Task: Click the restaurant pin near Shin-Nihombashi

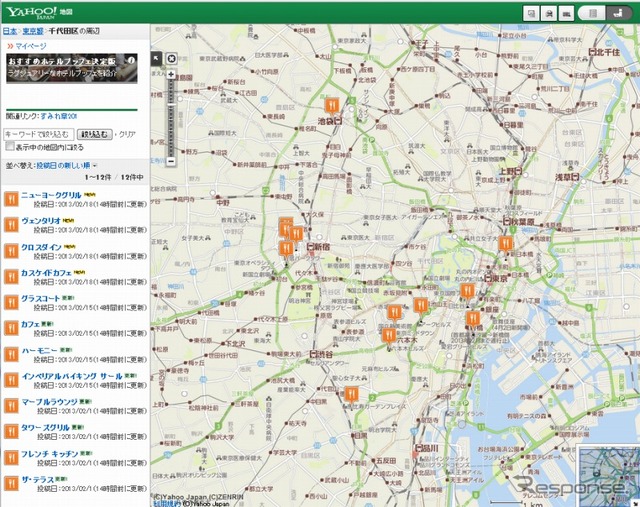Action: coord(505,244)
